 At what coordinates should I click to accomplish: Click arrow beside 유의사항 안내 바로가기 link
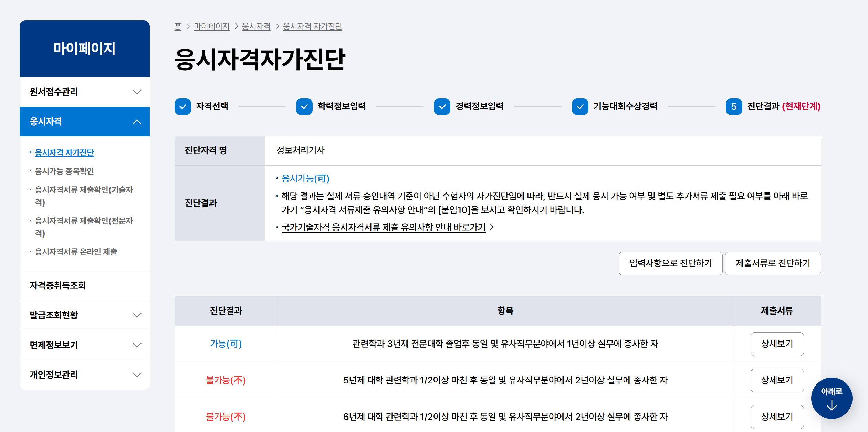492,227
